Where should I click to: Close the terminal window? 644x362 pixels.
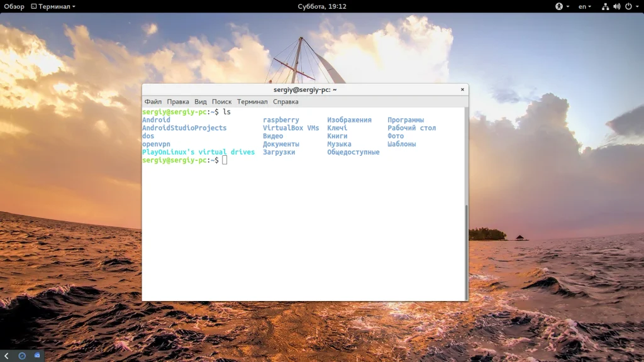[462, 90]
